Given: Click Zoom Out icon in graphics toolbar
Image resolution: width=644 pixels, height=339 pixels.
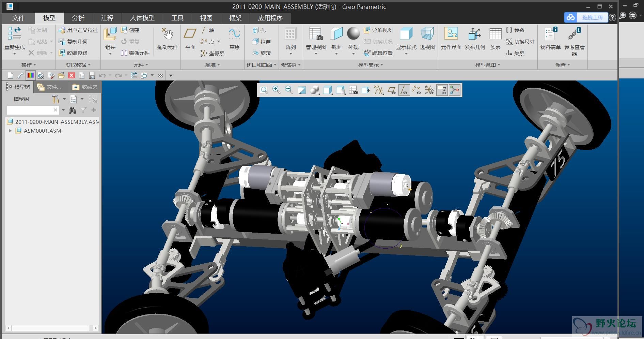Looking at the screenshot, I should point(289,90).
